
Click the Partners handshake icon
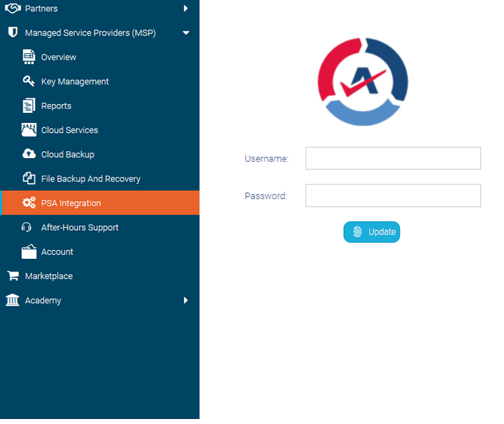(x=13, y=8)
